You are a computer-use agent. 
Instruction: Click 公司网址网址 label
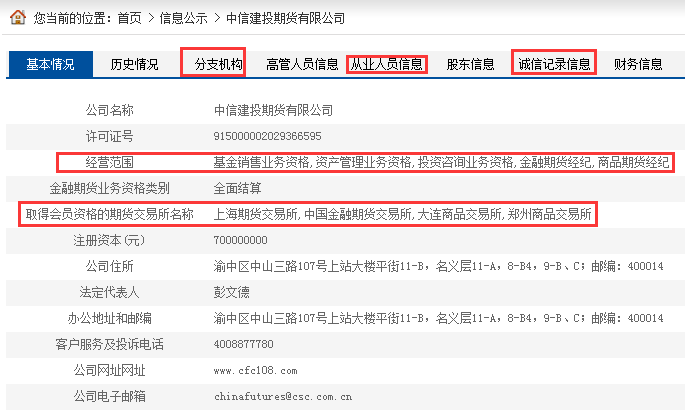109,370
